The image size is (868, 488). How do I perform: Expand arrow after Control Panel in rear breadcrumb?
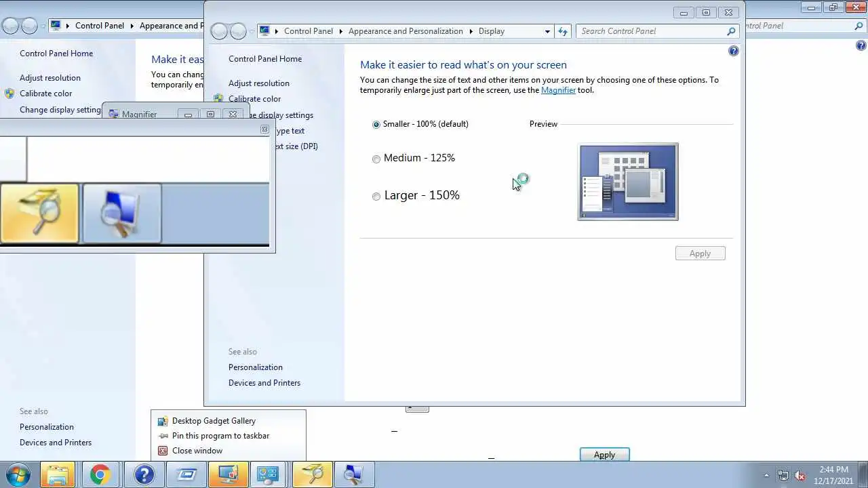click(132, 26)
